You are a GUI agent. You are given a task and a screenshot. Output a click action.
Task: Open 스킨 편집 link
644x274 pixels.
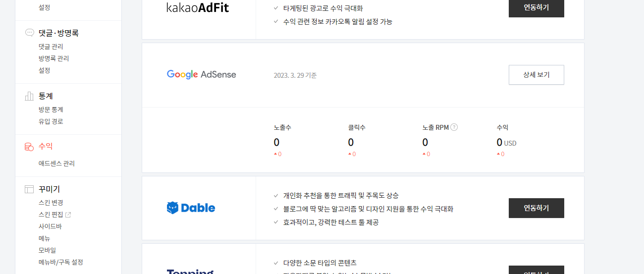pyautogui.click(x=51, y=215)
